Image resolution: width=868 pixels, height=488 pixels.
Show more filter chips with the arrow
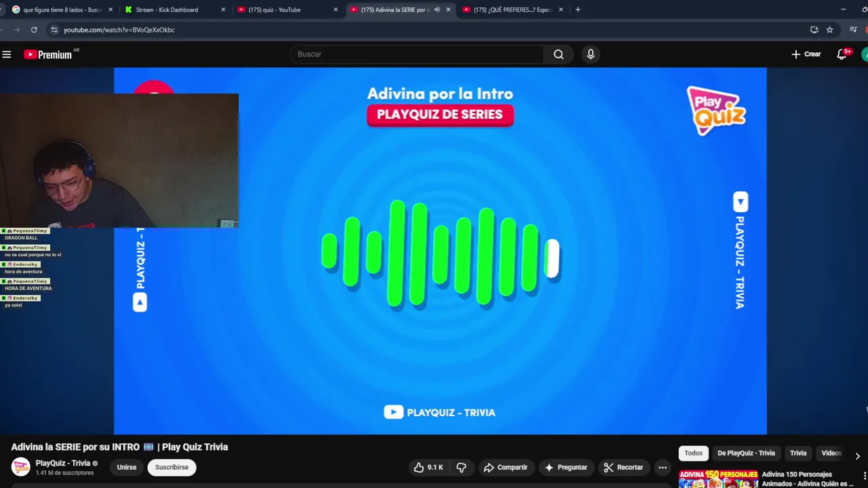point(857,456)
